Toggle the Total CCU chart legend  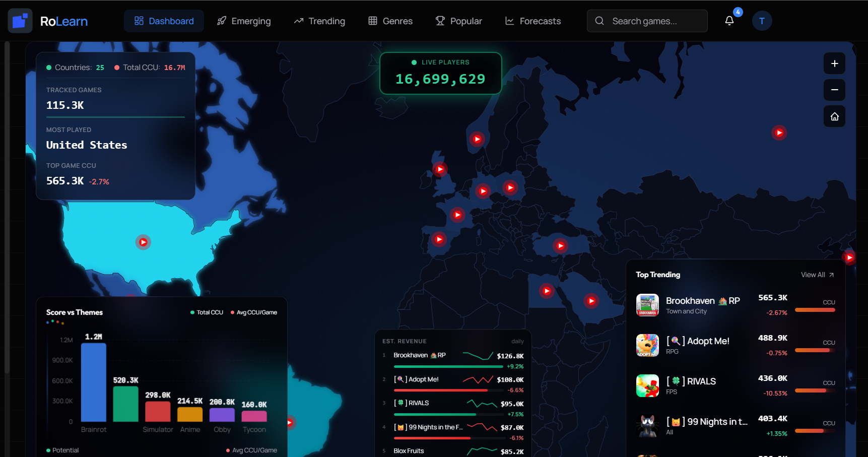[207, 312]
